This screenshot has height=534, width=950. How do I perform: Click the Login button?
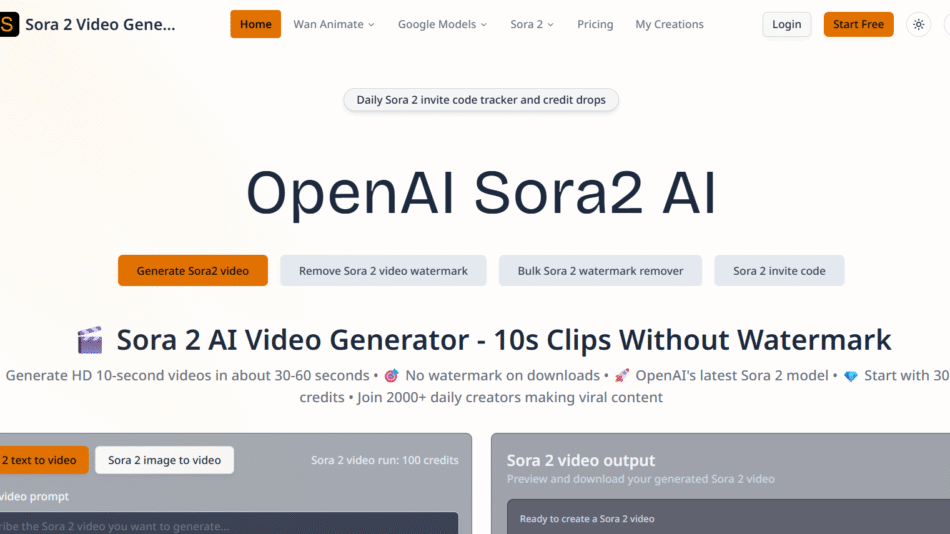[x=786, y=24]
